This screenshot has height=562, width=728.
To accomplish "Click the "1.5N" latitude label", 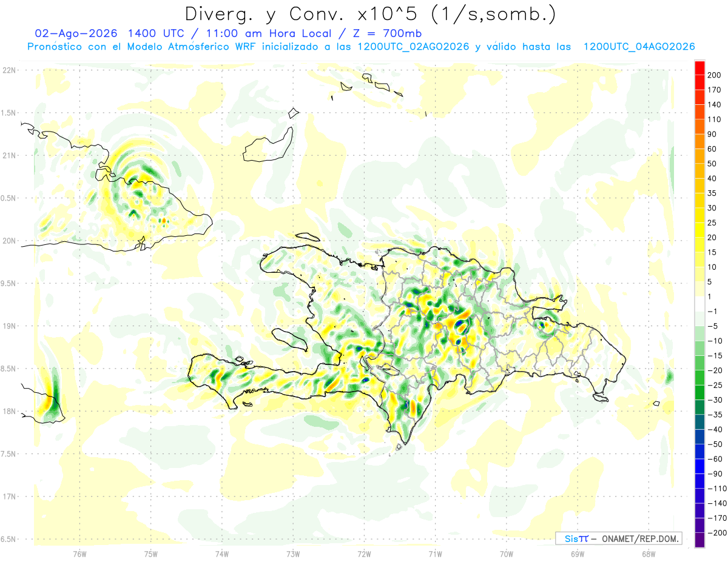I will (8, 113).
